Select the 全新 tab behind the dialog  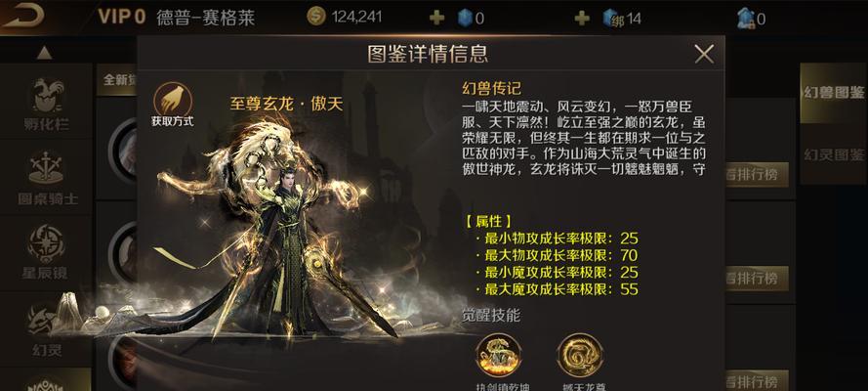[117, 80]
